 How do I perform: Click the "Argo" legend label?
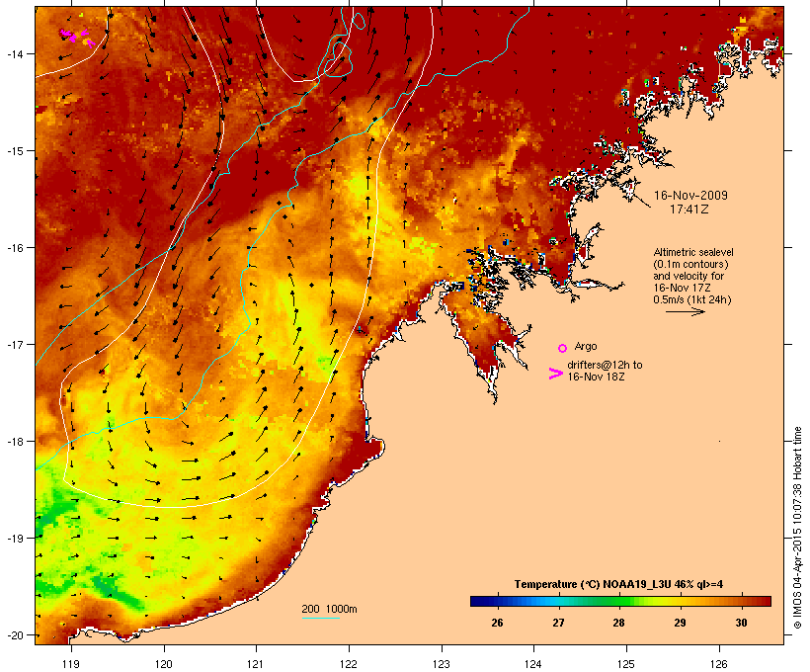(x=586, y=346)
